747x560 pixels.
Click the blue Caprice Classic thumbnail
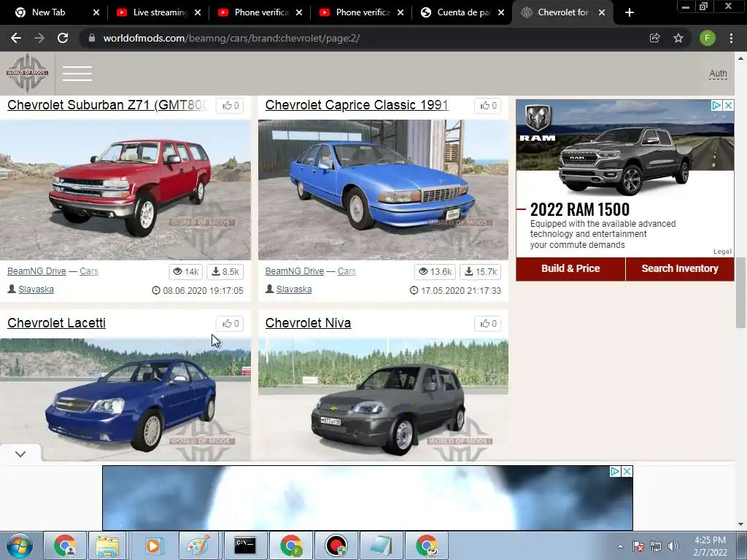pyautogui.click(x=383, y=190)
